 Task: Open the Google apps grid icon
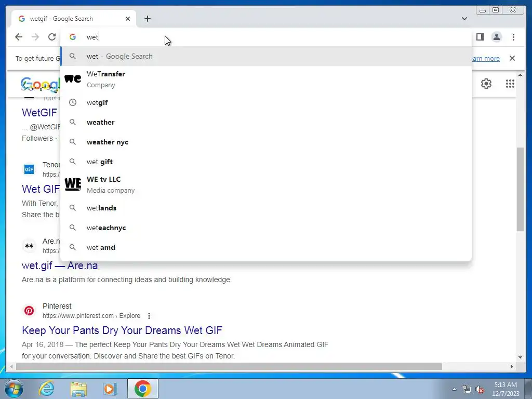(x=510, y=84)
